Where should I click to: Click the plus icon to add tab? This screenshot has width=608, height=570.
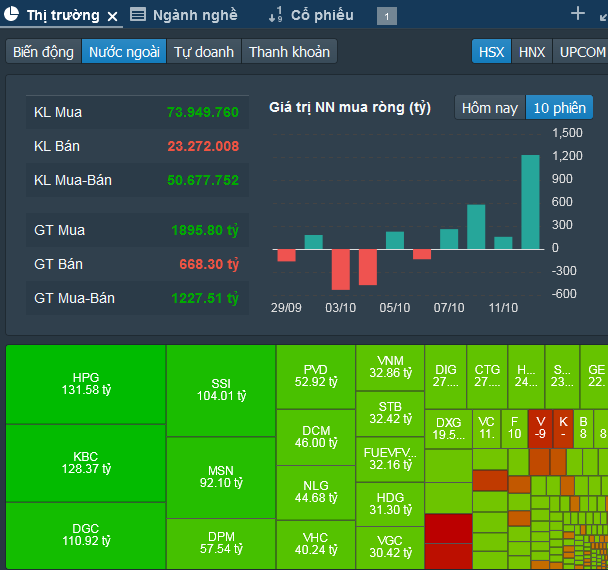tap(577, 13)
